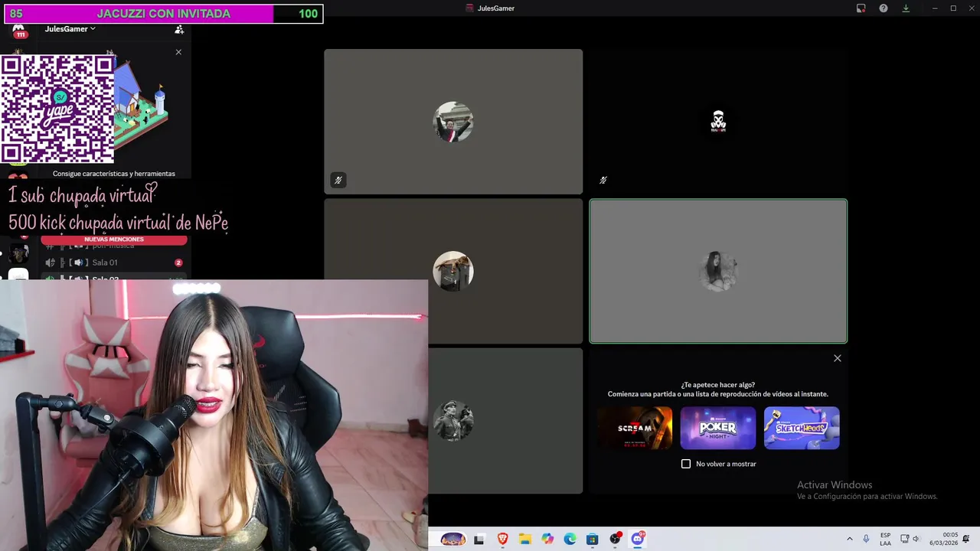The height and width of the screenshot is (551, 980).
Task: Click the Yape QR code overlay
Action: coord(57,108)
